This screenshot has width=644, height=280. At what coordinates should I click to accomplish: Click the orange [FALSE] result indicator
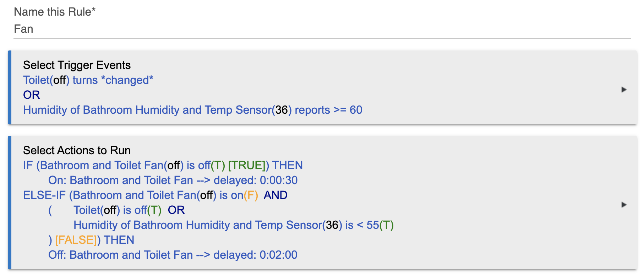click(76, 240)
